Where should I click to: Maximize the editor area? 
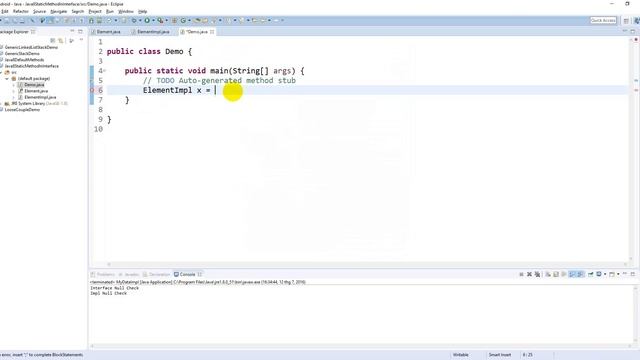(x=633, y=31)
